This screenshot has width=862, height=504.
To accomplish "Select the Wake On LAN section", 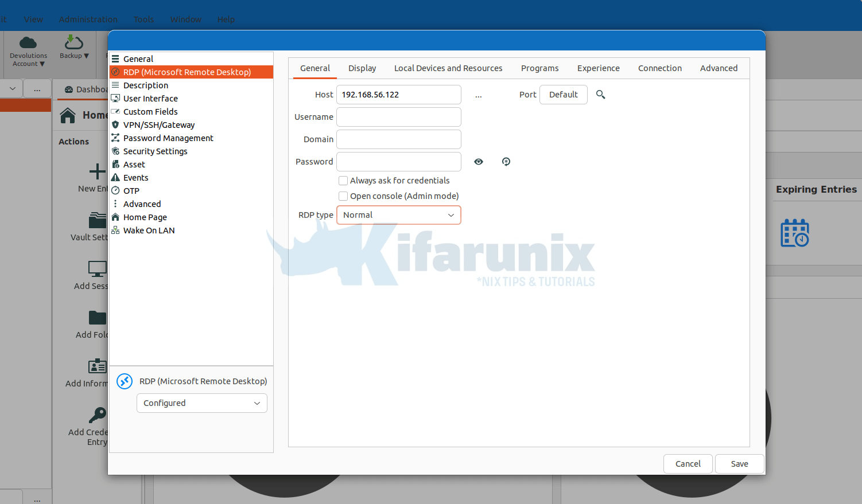I will [148, 230].
